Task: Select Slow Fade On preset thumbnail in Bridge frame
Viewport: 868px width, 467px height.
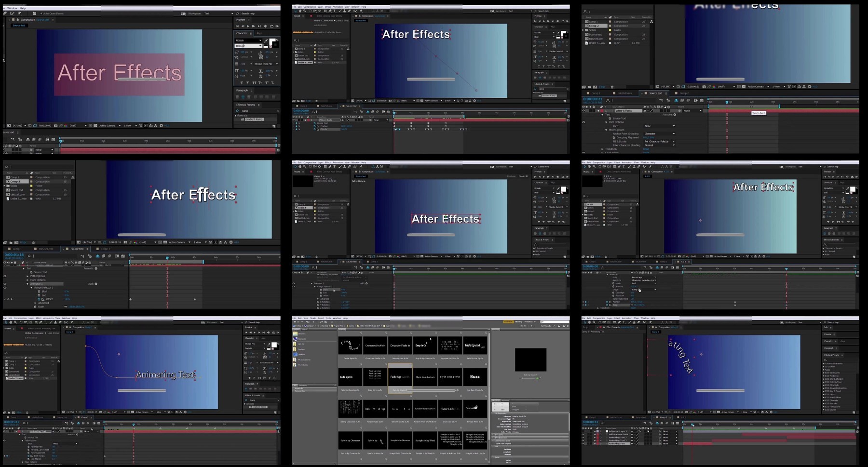Action: [x=449, y=409]
